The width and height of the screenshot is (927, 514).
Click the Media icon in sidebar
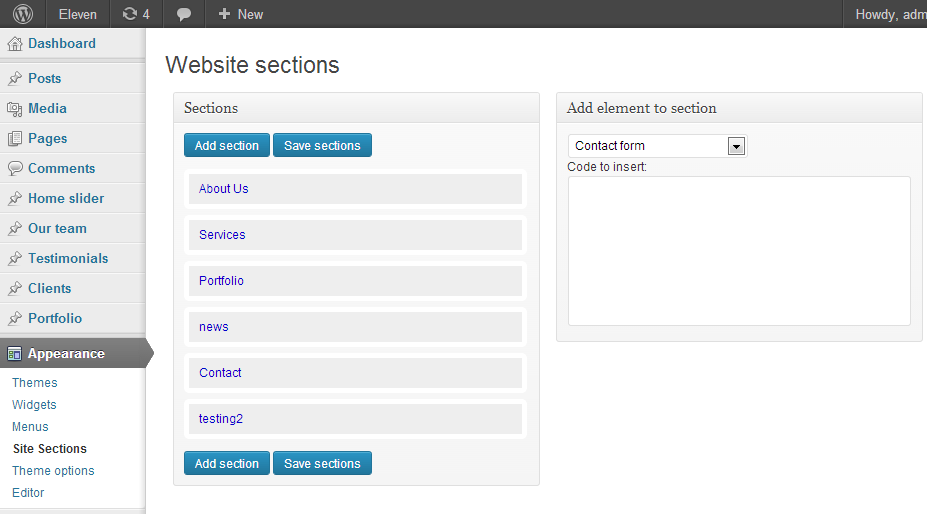[15, 109]
